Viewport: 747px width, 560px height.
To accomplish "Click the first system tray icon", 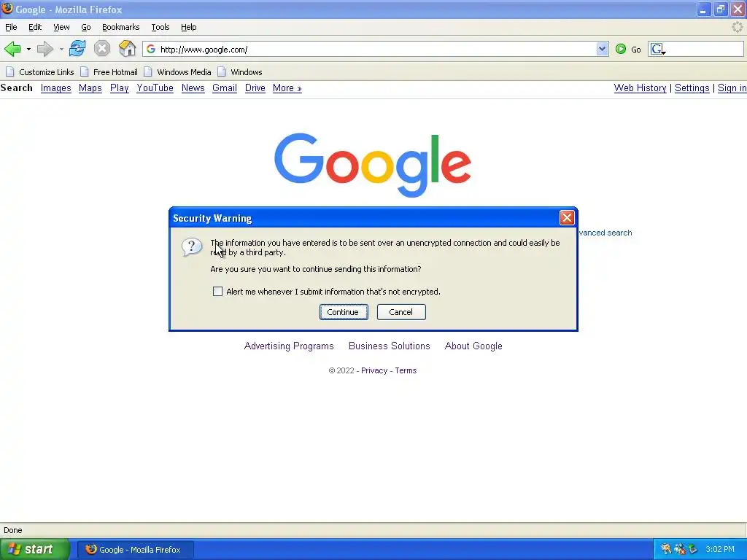I will click(666, 549).
